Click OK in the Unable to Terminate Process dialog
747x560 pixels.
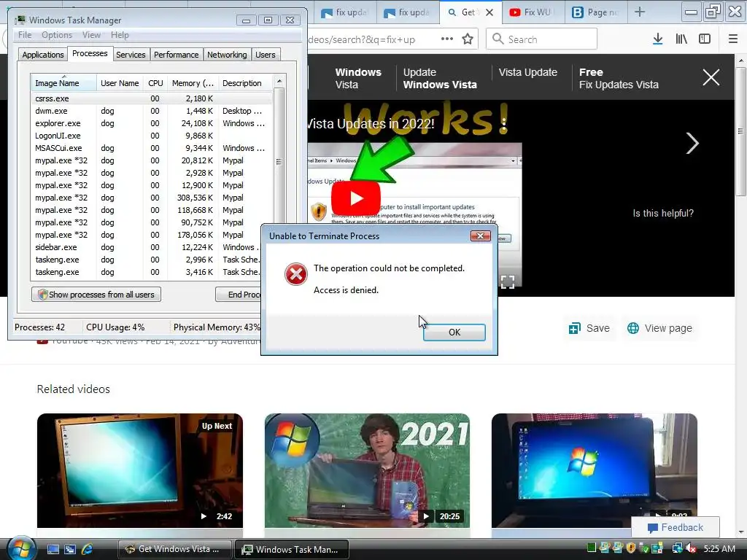pos(454,332)
